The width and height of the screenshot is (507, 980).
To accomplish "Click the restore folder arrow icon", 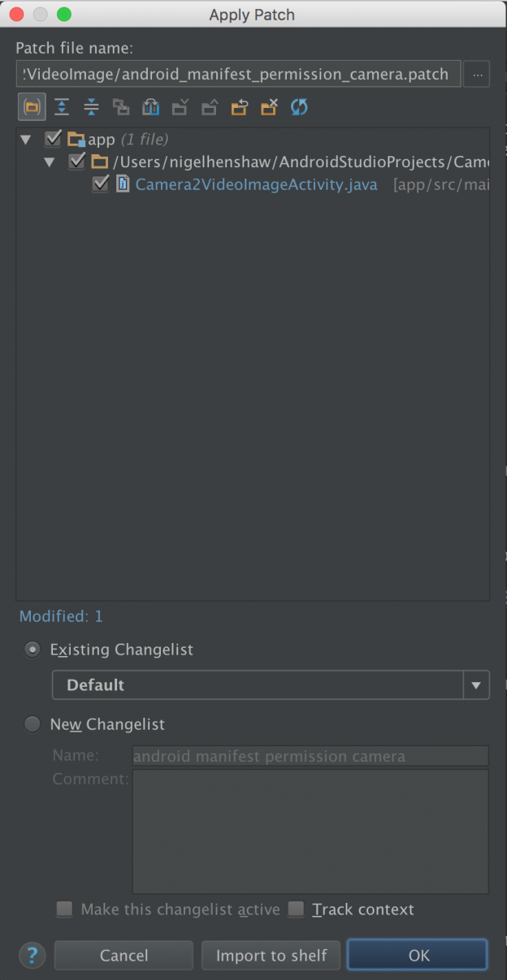I will coord(240,106).
